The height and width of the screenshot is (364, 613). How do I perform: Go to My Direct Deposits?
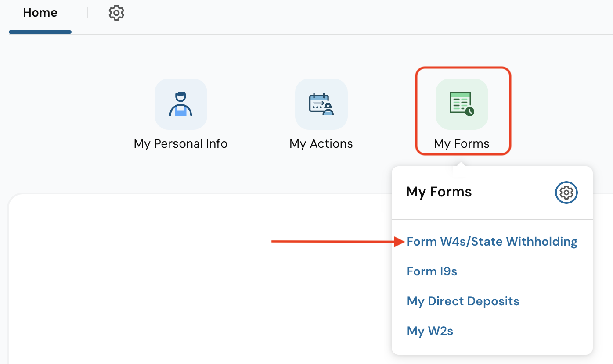click(x=463, y=301)
